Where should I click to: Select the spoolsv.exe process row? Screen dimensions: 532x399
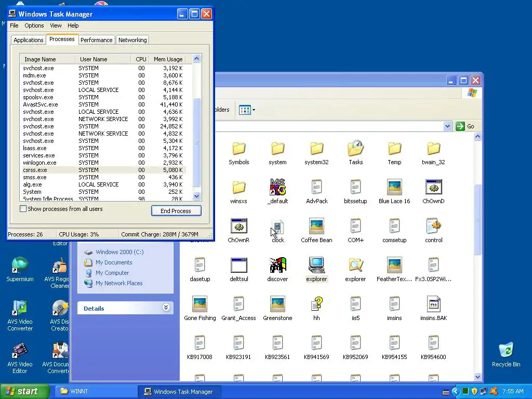pyautogui.click(x=103, y=97)
